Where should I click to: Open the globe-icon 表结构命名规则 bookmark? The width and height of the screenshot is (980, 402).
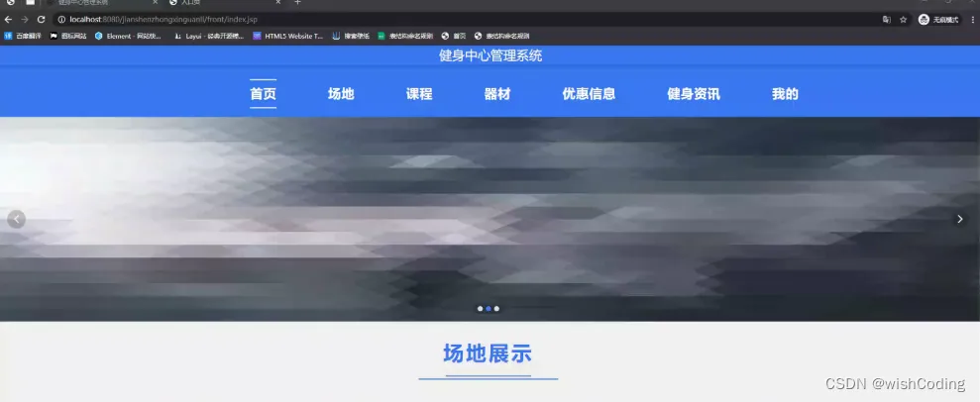[x=501, y=37]
